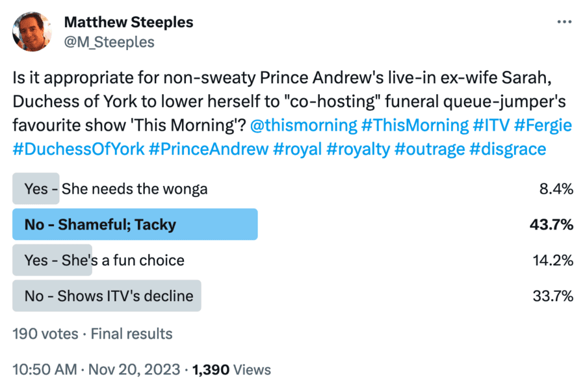Open Matthew Steeples' profile name link
585x392 pixels.
point(128,21)
